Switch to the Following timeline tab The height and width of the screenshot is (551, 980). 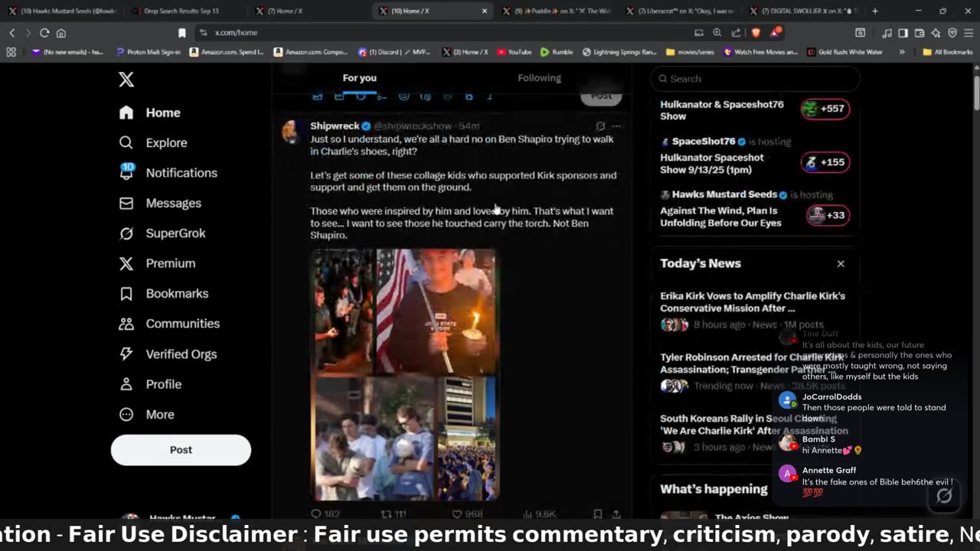click(539, 78)
